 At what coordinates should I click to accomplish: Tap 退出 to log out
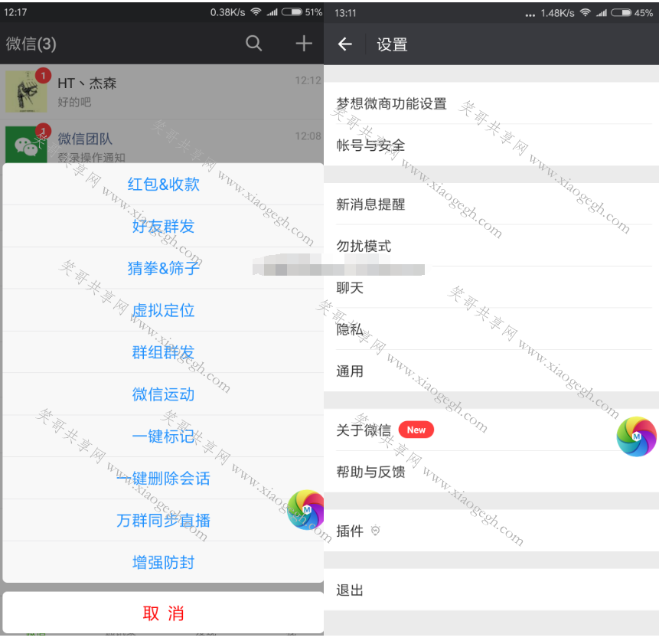[491, 590]
